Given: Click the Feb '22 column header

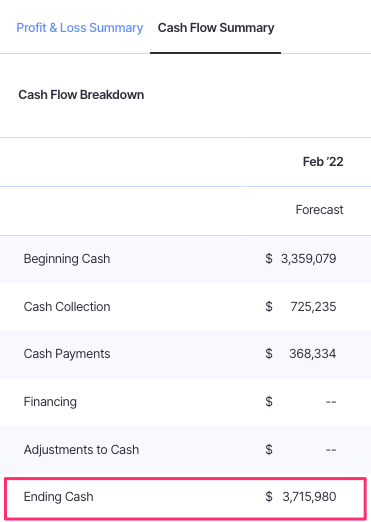Looking at the screenshot, I should click(x=323, y=162).
